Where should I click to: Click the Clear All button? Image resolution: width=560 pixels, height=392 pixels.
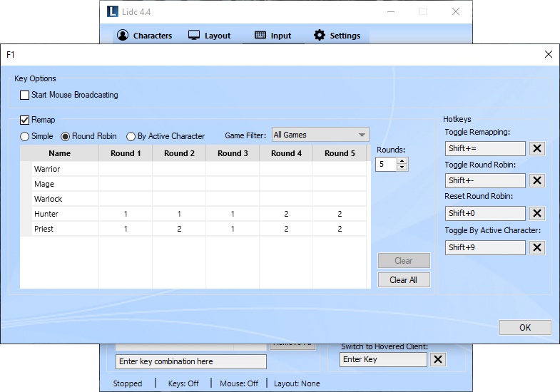pos(404,280)
